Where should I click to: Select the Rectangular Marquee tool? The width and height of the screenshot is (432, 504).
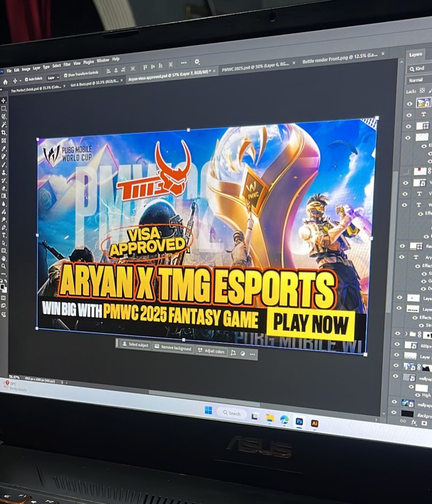point(3,109)
